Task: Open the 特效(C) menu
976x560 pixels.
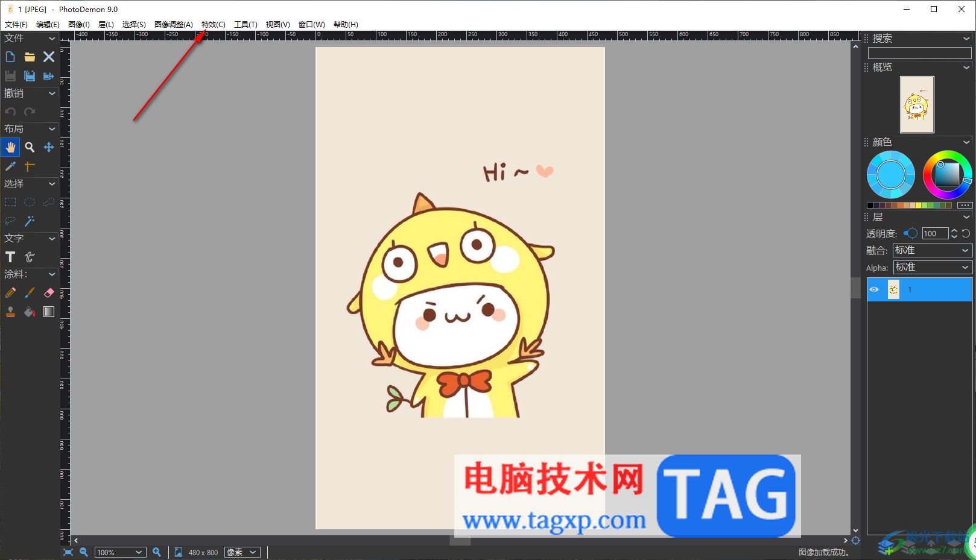Action: [214, 25]
